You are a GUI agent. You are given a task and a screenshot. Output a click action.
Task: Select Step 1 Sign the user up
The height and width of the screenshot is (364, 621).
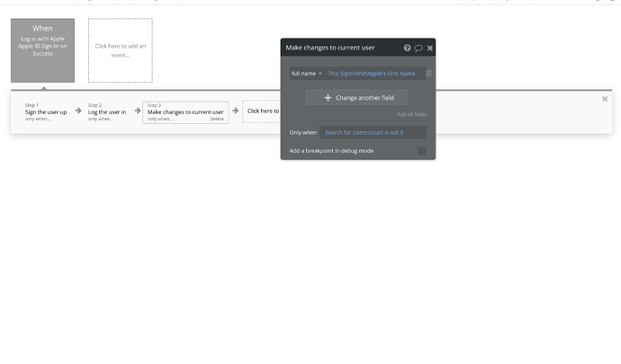(x=46, y=112)
